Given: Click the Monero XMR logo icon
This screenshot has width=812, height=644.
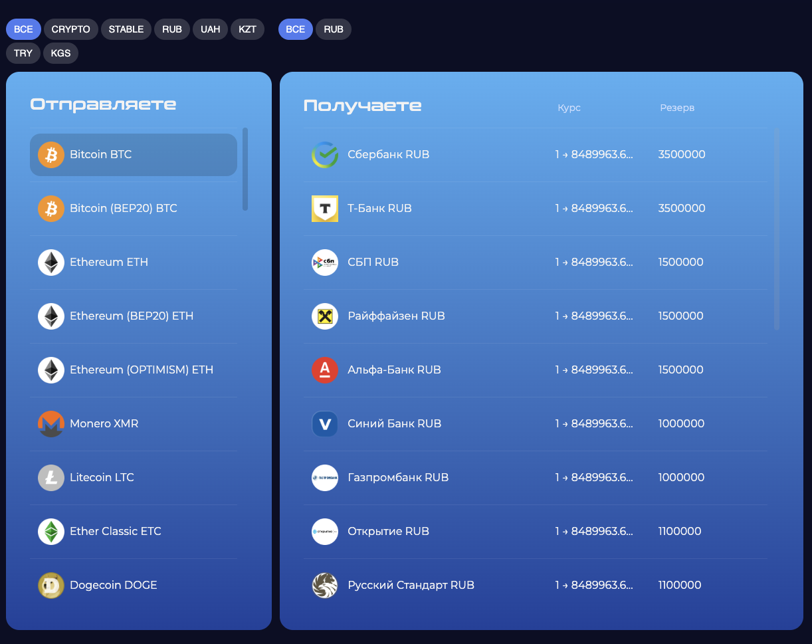Looking at the screenshot, I should tap(51, 424).
